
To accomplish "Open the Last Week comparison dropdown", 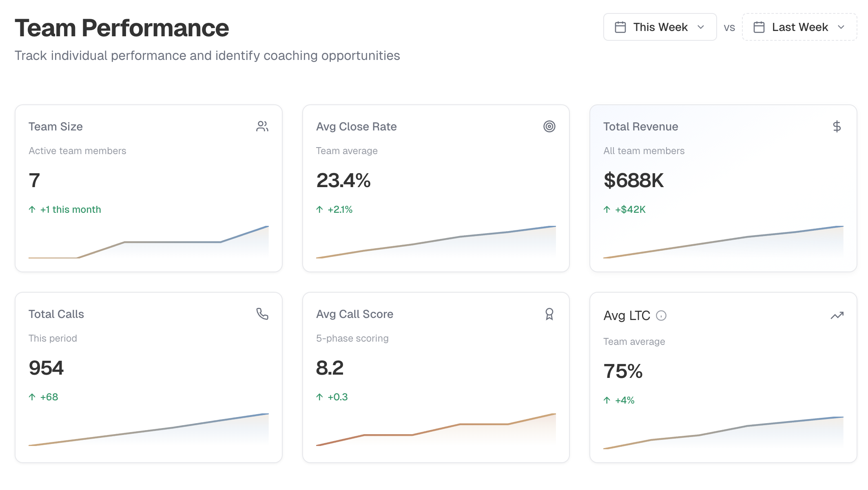I will (x=799, y=27).
